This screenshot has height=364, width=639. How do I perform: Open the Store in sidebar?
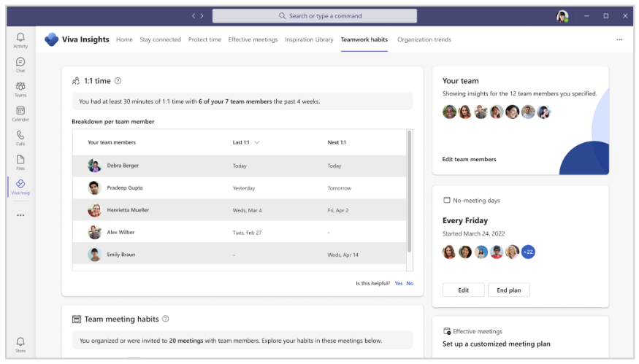click(x=20, y=344)
